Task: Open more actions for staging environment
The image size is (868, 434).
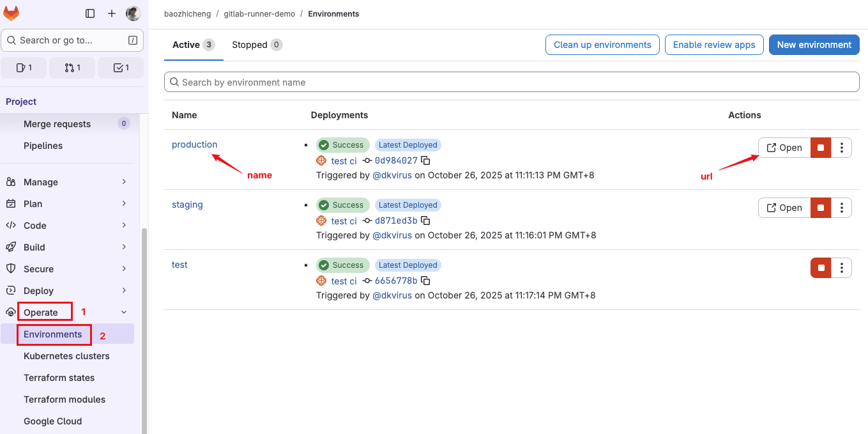Action: coord(842,208)
